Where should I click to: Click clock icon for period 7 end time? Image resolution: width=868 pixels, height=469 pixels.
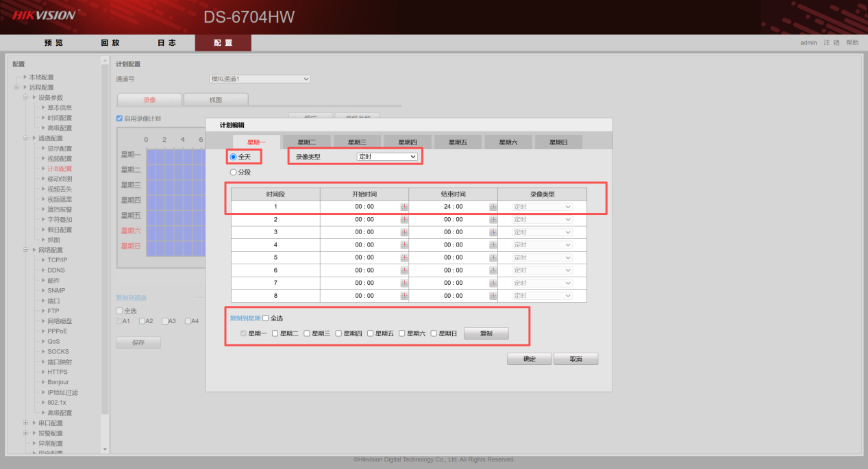tap(493, 283)
